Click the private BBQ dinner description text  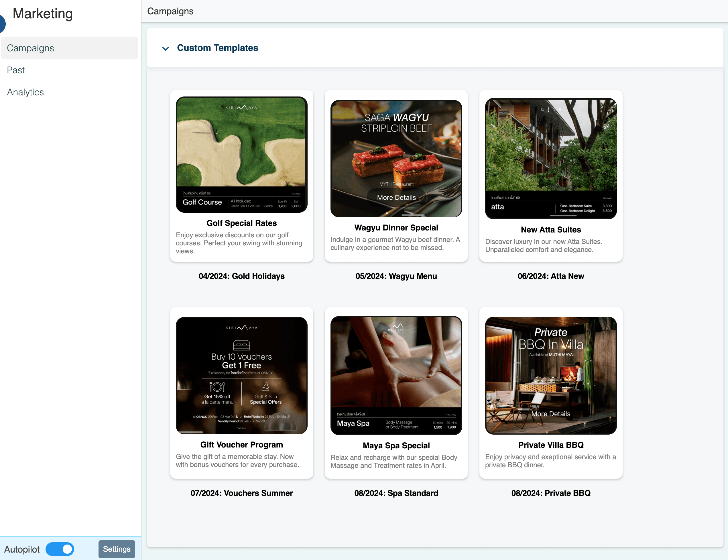tap(551, 461)
